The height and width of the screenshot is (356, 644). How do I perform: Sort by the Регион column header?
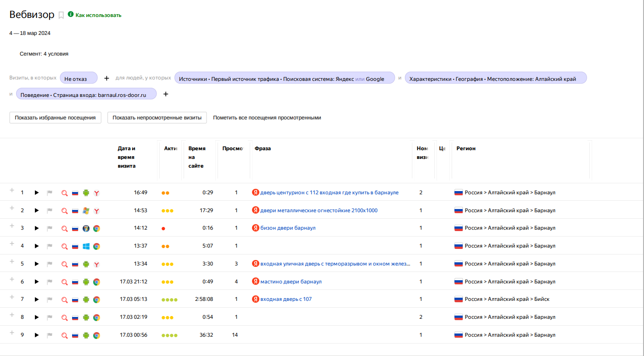466,148
